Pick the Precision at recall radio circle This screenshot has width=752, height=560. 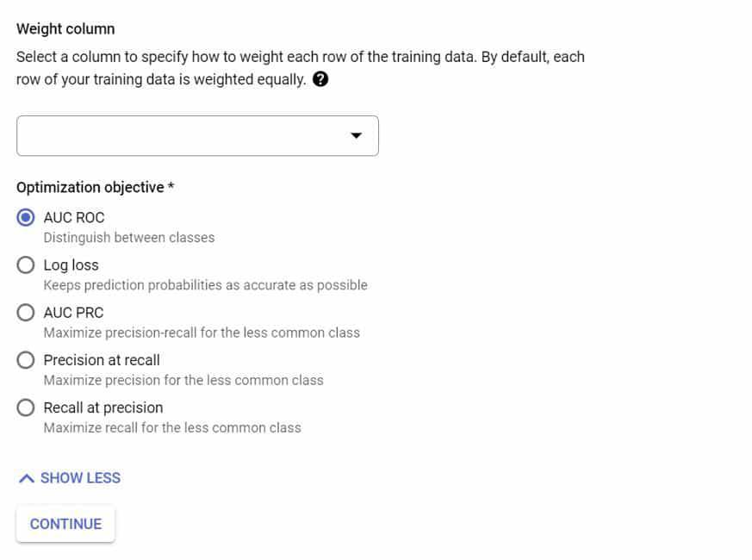click(26, 360)
